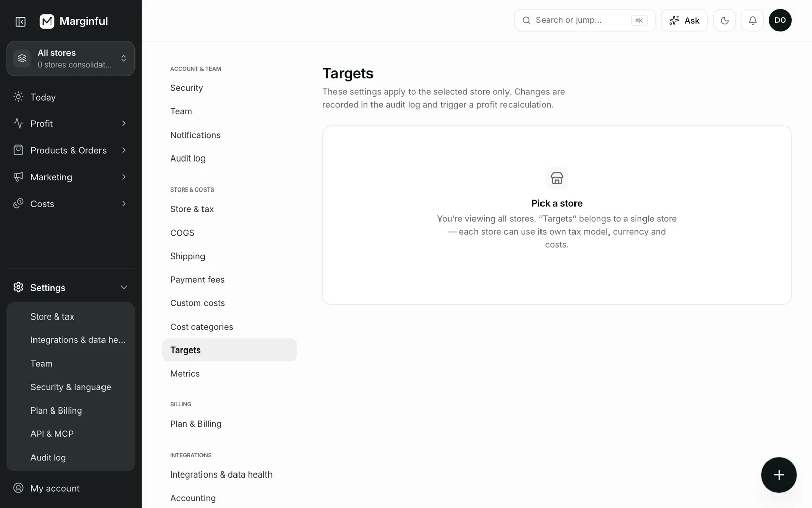Click the Costs coins icon
Screen dimensions: 812x508
(x=18, y=203)
